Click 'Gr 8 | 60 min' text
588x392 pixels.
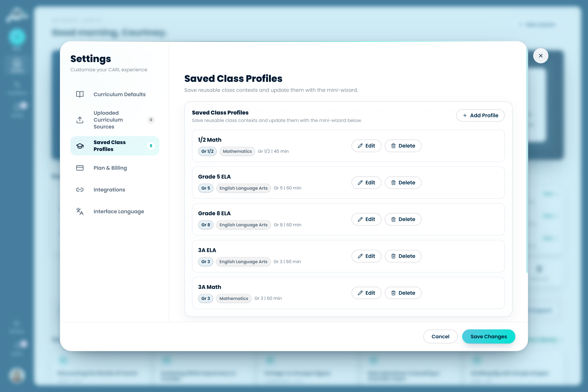coord(287,225)
